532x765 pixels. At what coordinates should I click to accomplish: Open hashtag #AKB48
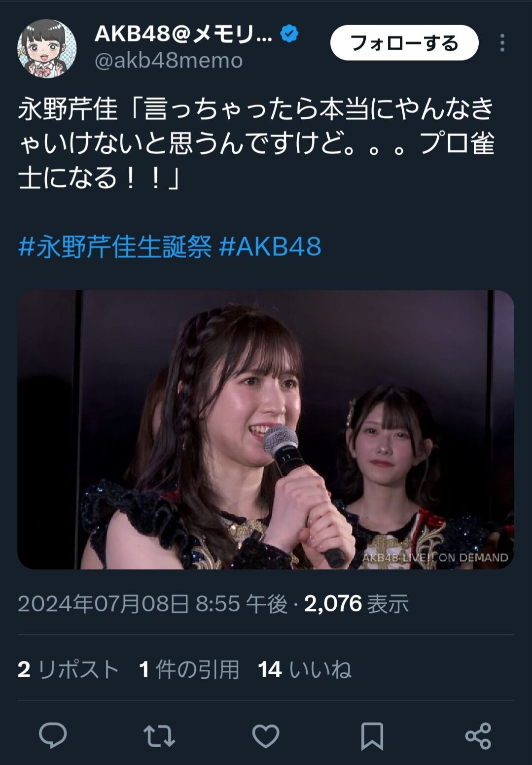(270, 246)
